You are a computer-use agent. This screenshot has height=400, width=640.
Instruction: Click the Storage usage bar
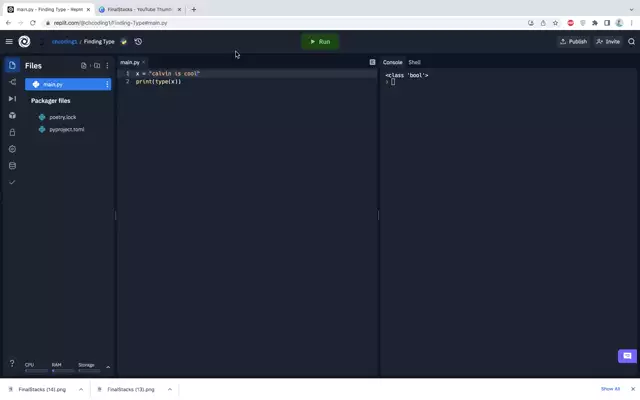tap(89, 371)
